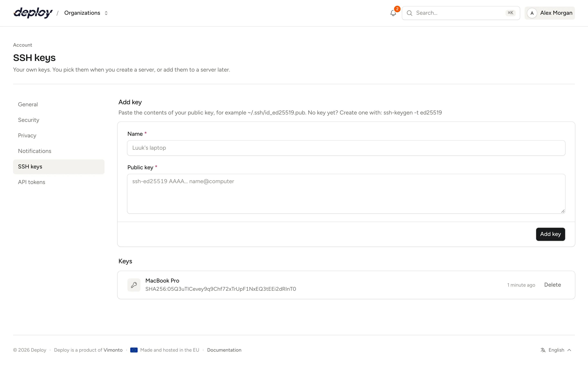Go to General settings
Image resolution: width=588 pixels, height=368 pixels.
tap(59, 104)
